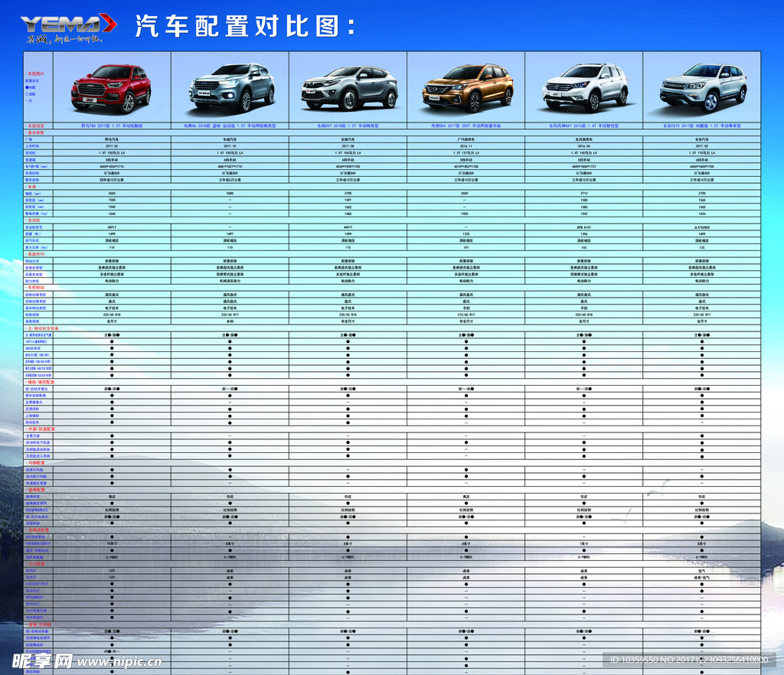Click the 车型图片 legend label
This screenshot has width=784, height=675.
(36, 74)
